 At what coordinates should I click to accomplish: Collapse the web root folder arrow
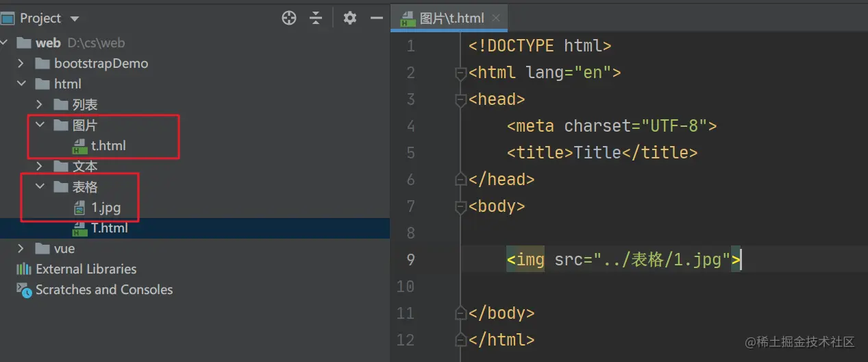[x=3, y=43]
